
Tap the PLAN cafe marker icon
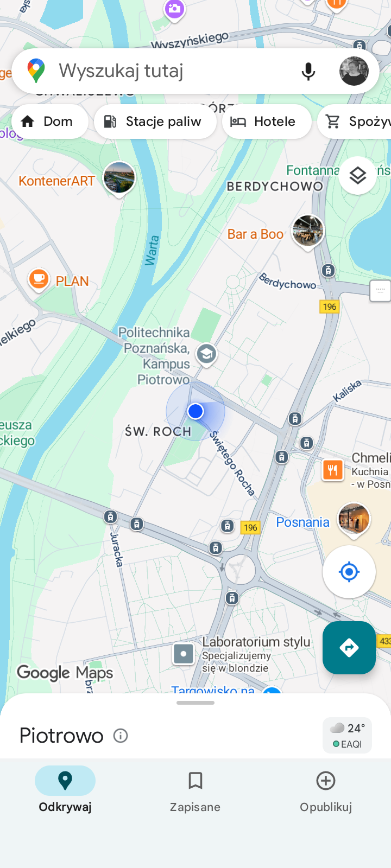pos(38,279)
